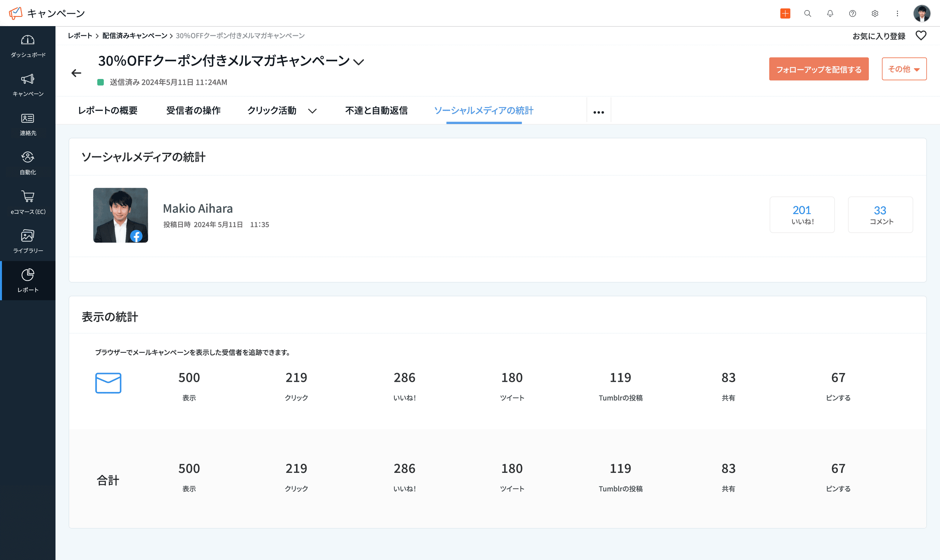Click the blue envelope email icon

pos(108,383)
